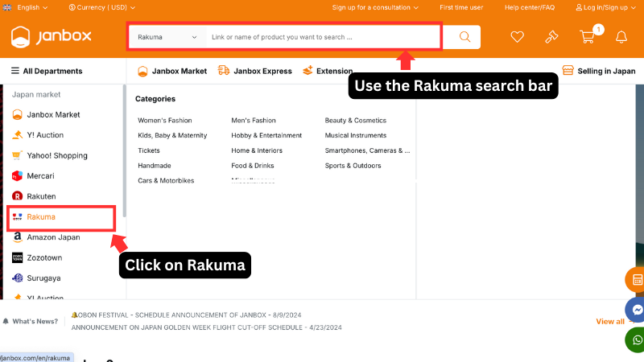Click the Amazon Japan icon

point(17,237)
